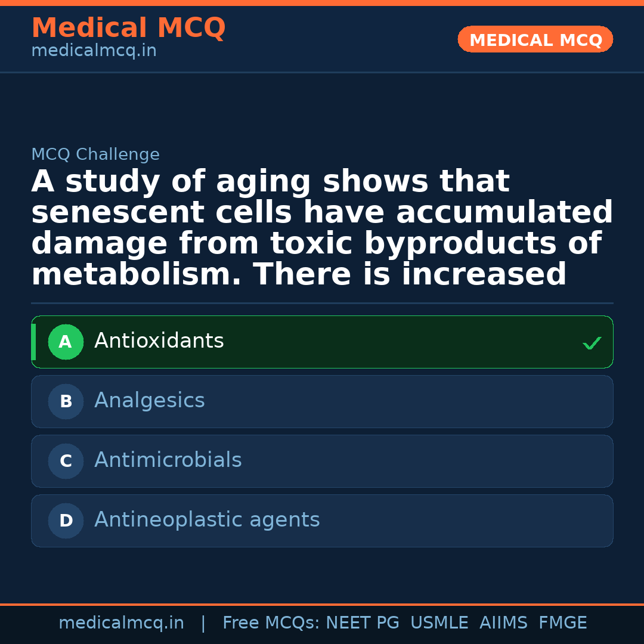This screenshot has height=644, width=644.
Task: Click the green checkmark on Antioxidants
Action: tap(592, 343)
